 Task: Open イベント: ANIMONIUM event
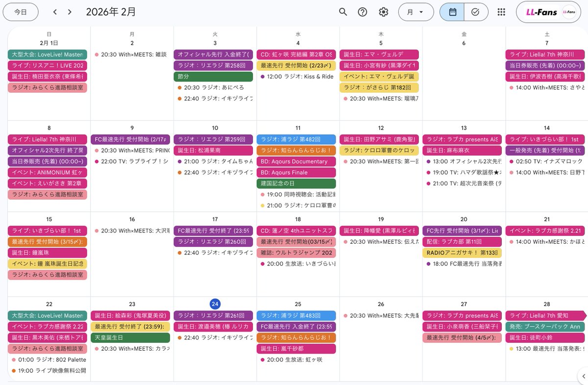(47, 173)
